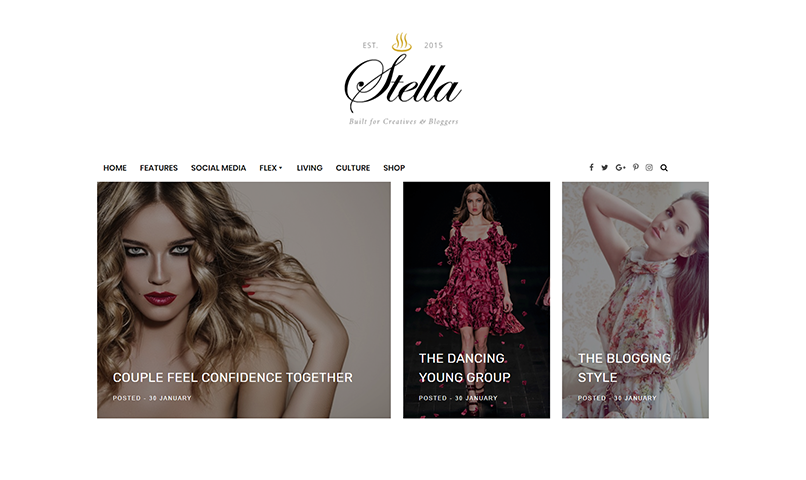The width and height of the screenshot is (806, 480).
Task: Open the Facebook social icon
Action: click(x=591, y=168)
